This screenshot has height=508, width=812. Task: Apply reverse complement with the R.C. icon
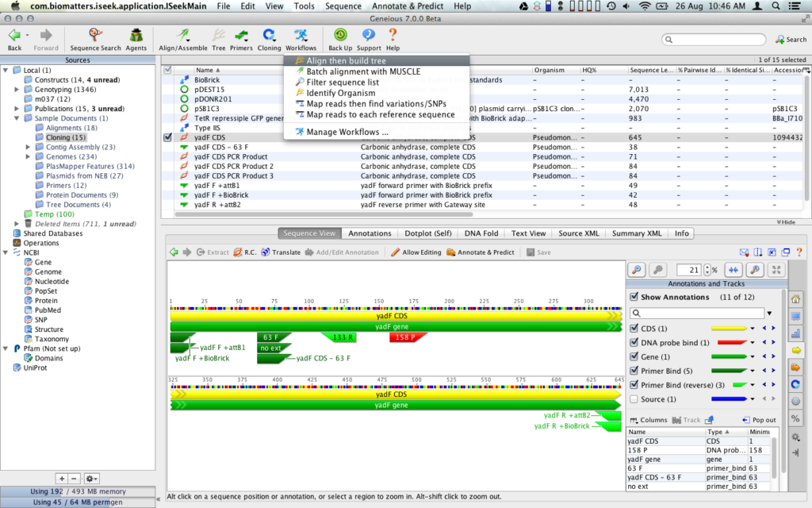tap(246, 252)
